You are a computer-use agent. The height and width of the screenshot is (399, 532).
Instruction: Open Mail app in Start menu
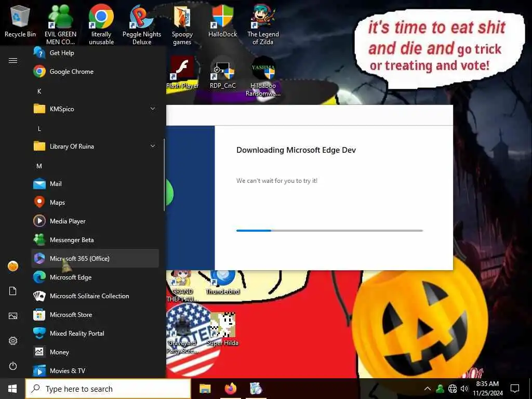(95, 184)
